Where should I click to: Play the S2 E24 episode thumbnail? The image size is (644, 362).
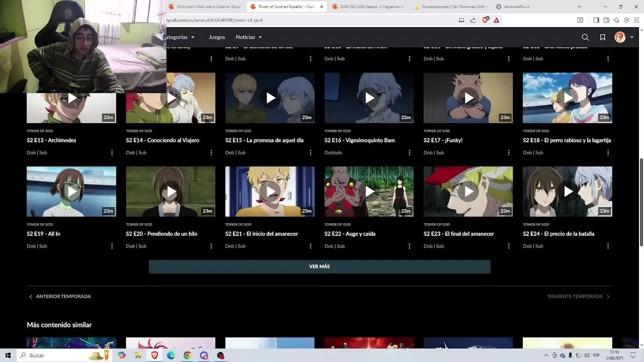(x=568, y=192)
